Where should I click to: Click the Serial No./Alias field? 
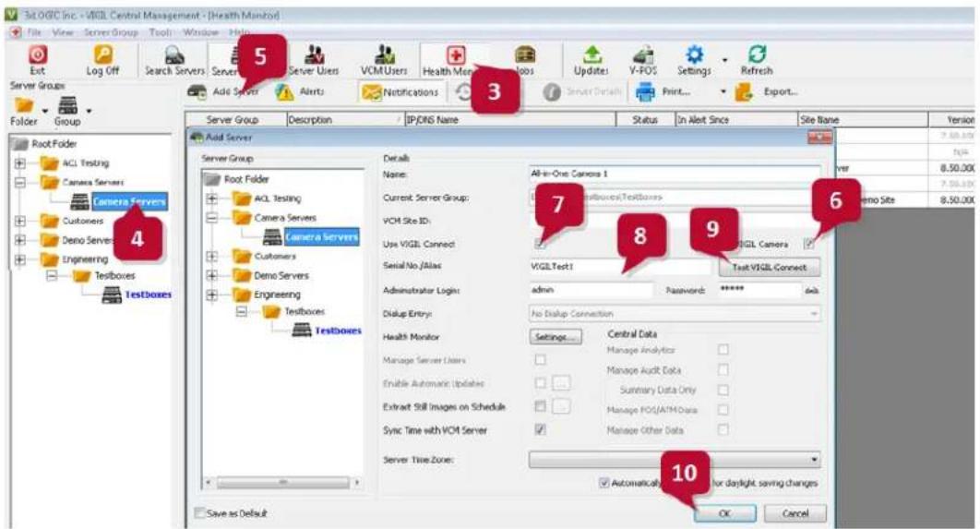coord(620,267)
